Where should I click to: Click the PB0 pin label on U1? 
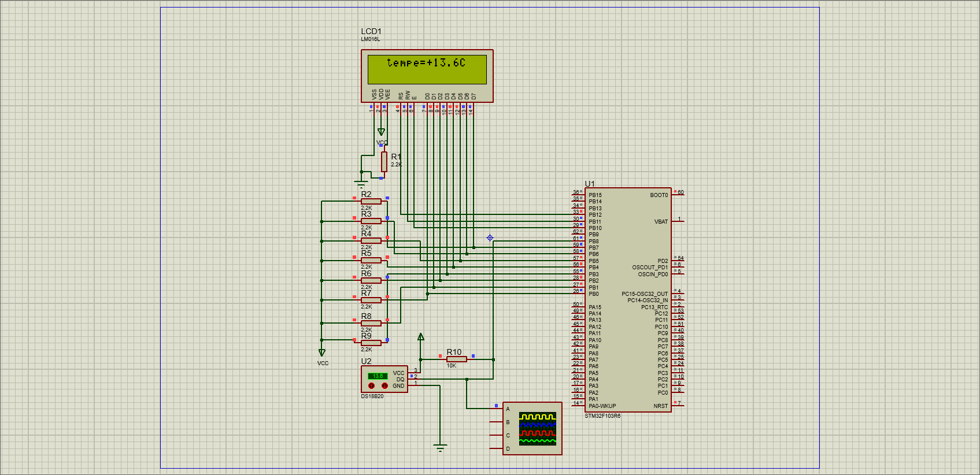594,294
